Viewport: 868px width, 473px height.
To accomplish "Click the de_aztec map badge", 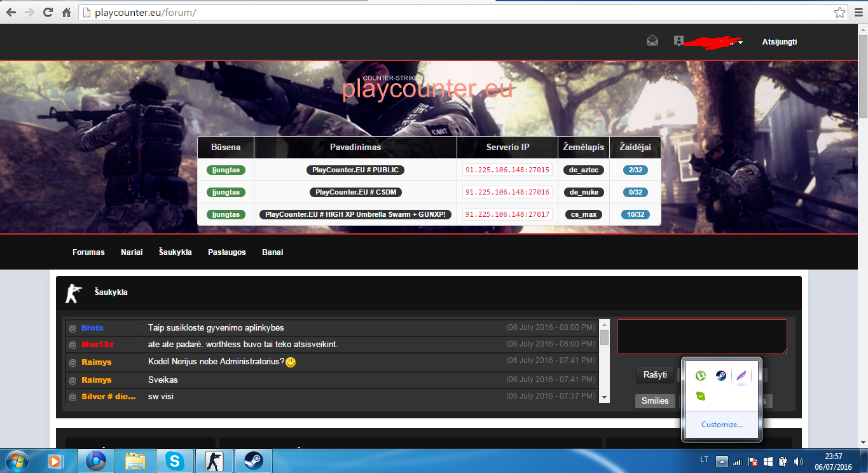I will 584,170.
